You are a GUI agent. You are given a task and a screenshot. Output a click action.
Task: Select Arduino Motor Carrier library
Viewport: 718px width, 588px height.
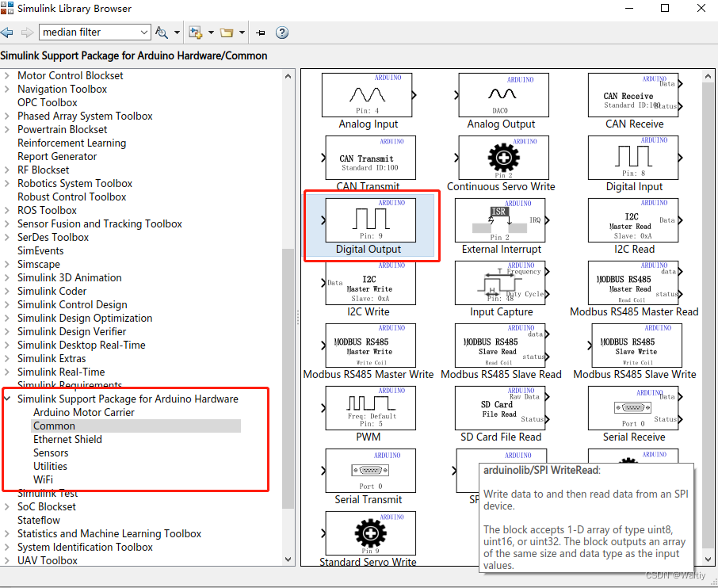point(84,412)
